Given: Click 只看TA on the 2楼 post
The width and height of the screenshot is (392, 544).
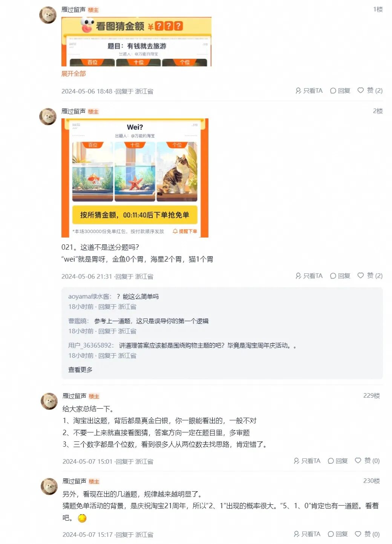Looking at the screenshot, I should coord(309,276).
